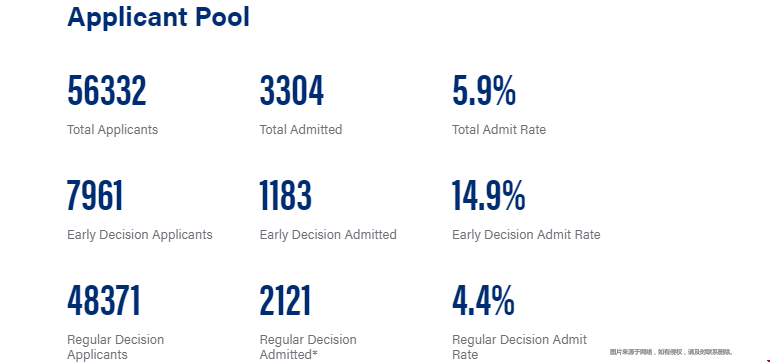Select the 48371 regular applicants number
The width and height of the screenshot is (770, 362).
pos(104,301)
